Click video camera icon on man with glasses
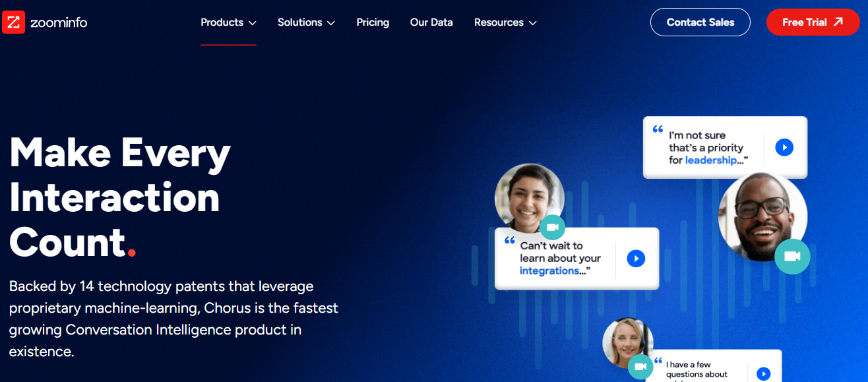 (791, 257)
